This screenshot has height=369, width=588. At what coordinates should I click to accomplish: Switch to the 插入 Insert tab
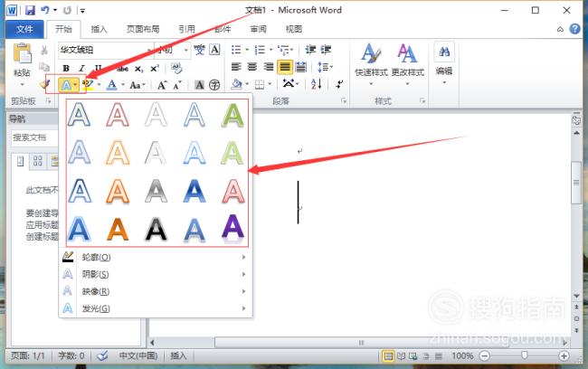coord(99,29)
